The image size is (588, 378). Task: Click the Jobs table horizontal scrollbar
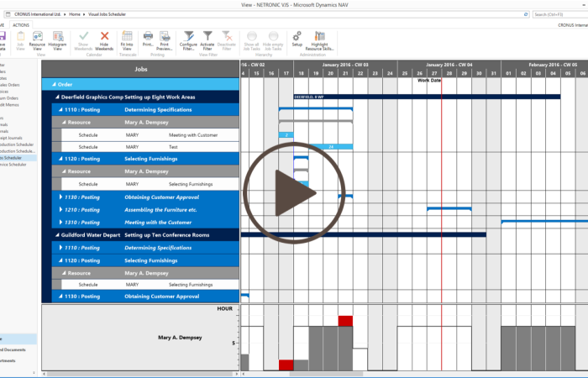[141, 374]
